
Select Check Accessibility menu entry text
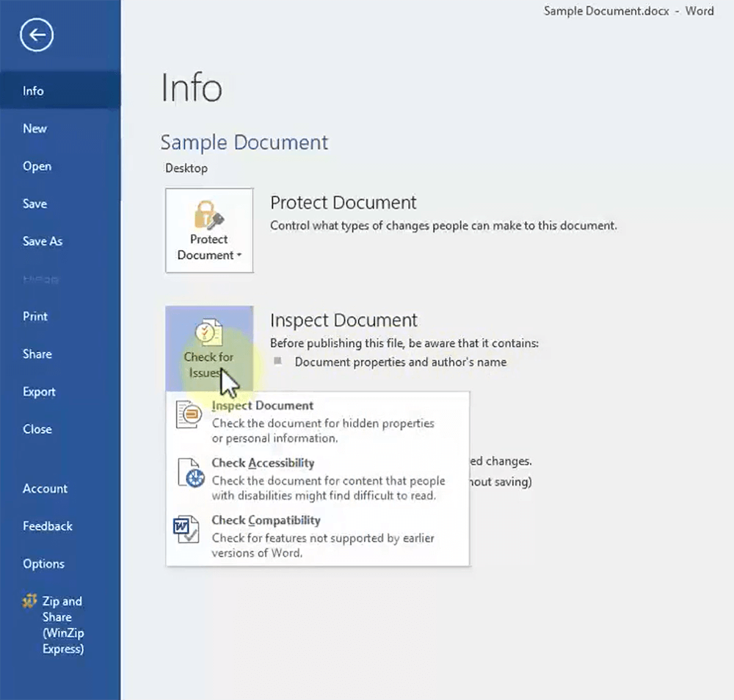[263, 463]
